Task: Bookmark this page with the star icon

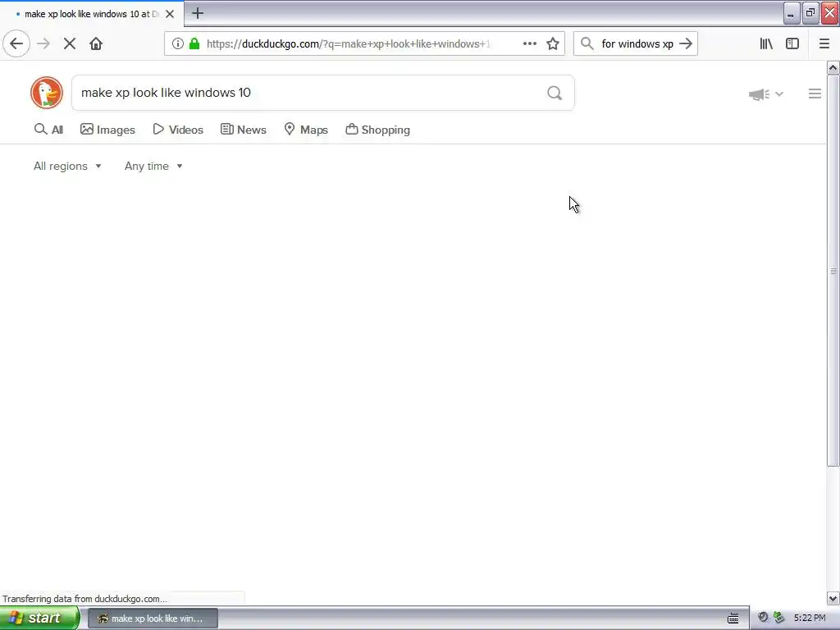Action: pos(553,44)
